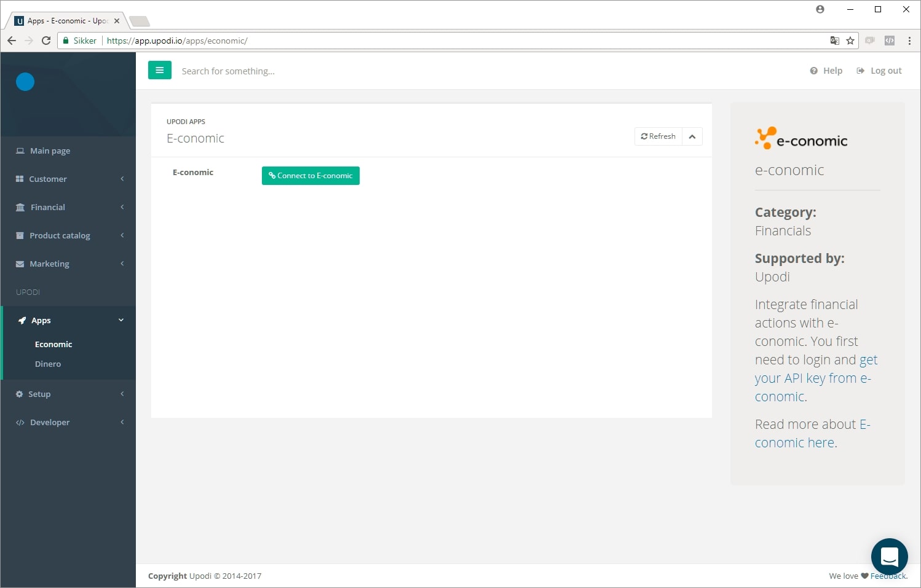Image resolution: width=921 pixels, height=588 pixels.
Task: Expand the Customer menu
Action: click(x=68, y=179)
